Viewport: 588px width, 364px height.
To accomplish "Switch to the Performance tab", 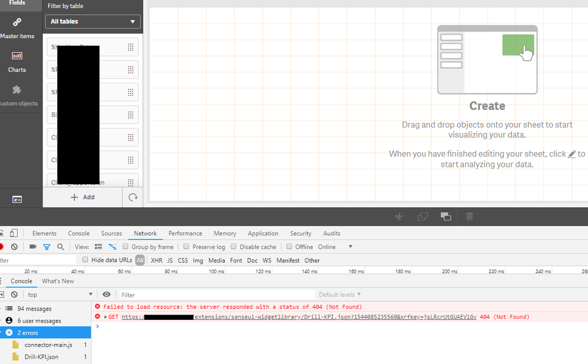I will [x=185, y=233].
